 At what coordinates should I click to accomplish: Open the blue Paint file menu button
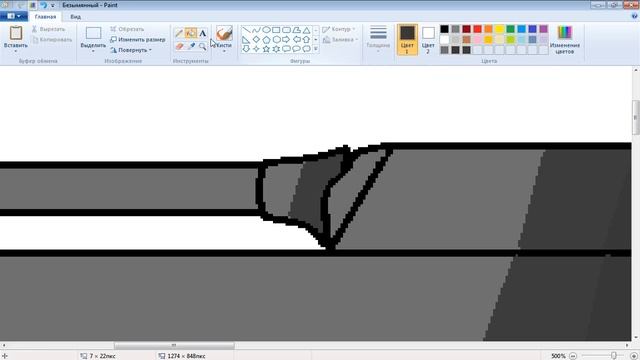click(x=14, y=16)
